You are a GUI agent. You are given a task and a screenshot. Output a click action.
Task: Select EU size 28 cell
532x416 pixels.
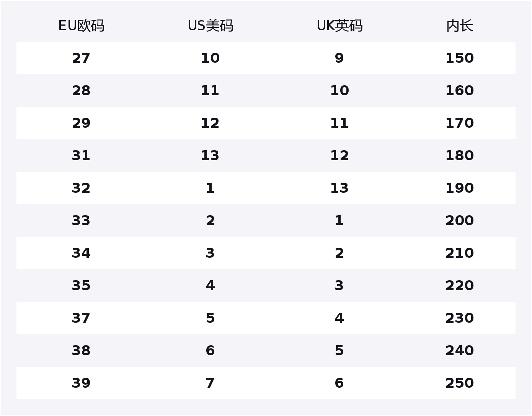click(81, 91)
